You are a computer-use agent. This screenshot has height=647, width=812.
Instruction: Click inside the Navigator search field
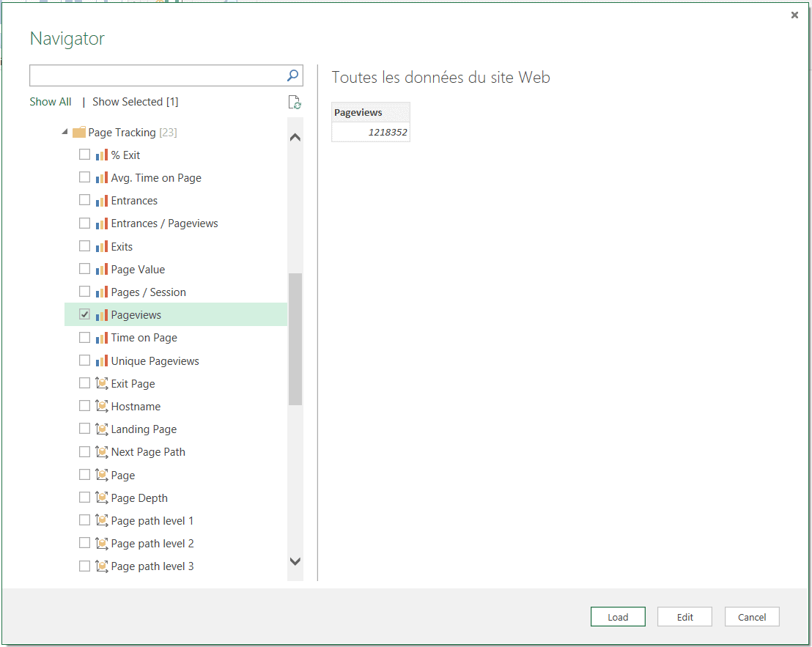click(x=156, y=75)
